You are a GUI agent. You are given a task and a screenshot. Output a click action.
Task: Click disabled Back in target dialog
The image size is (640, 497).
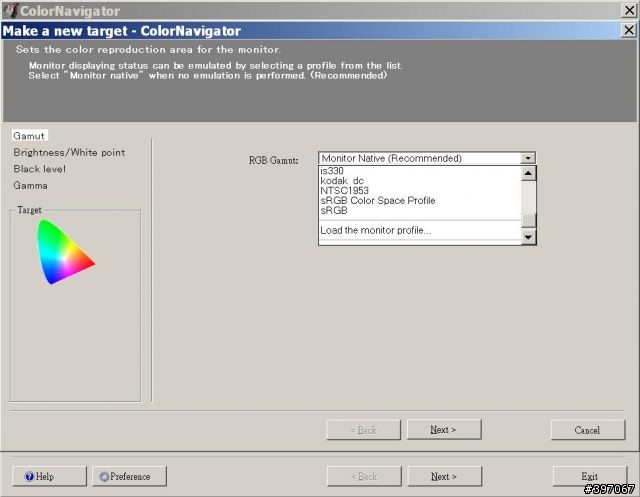[x=363, y=430]
